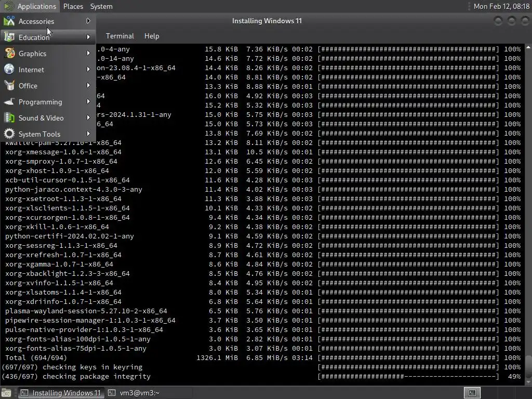Click the Installing Windows 11 title bar

[x=267, y=21]
